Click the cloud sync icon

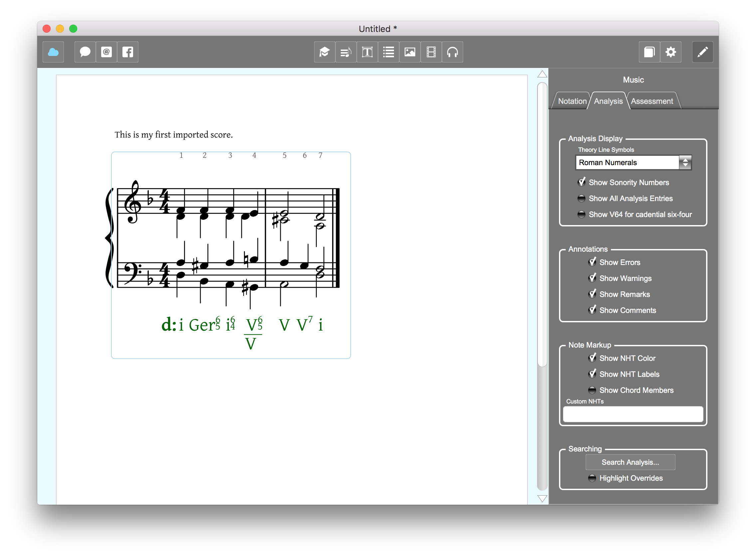[53, 52]
